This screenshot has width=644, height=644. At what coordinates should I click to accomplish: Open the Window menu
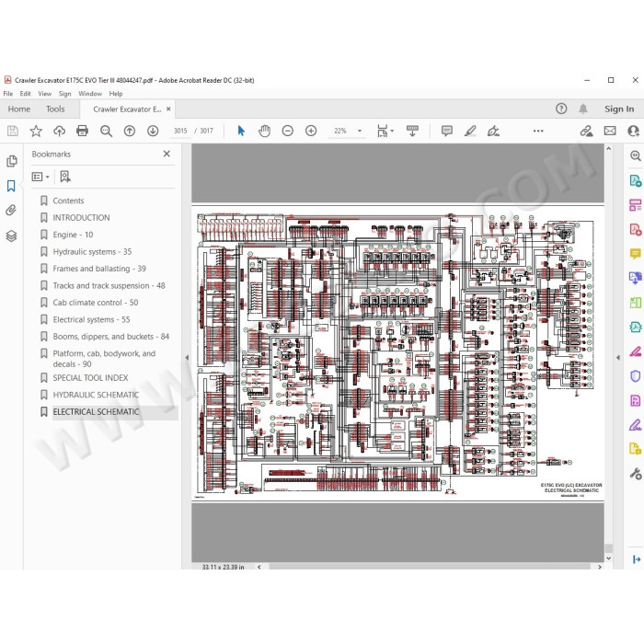pos(90,94)
